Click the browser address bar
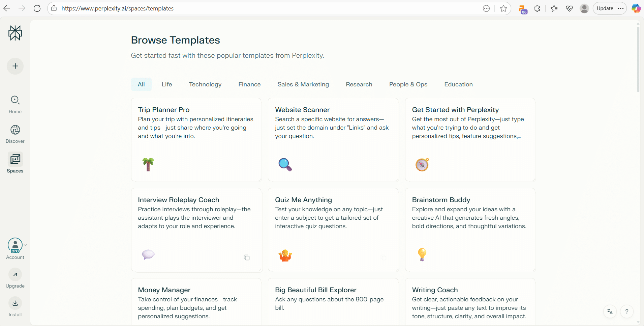Screen dimensions: 644x326 [270, 8]
